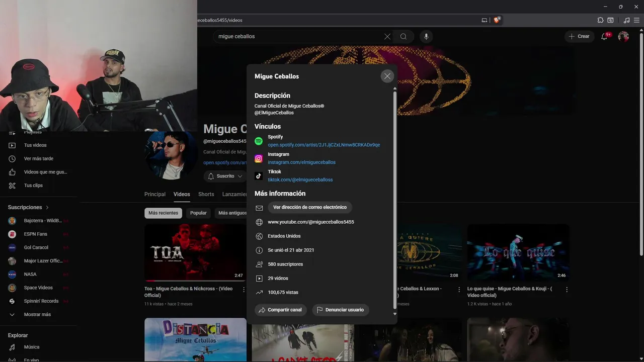644x362 pixels.
Task: Click the views trending arrow icon
Action: click(x=259, y=292)
